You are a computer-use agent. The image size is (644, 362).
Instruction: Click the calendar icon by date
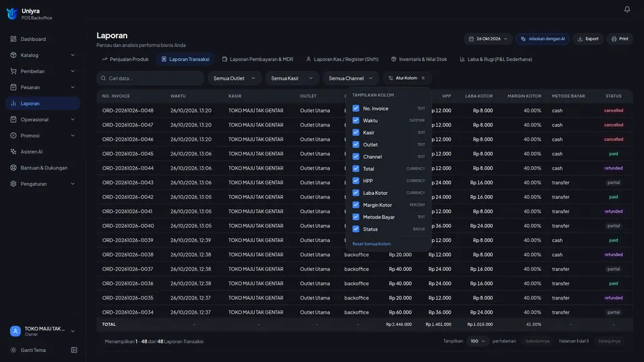471,39
